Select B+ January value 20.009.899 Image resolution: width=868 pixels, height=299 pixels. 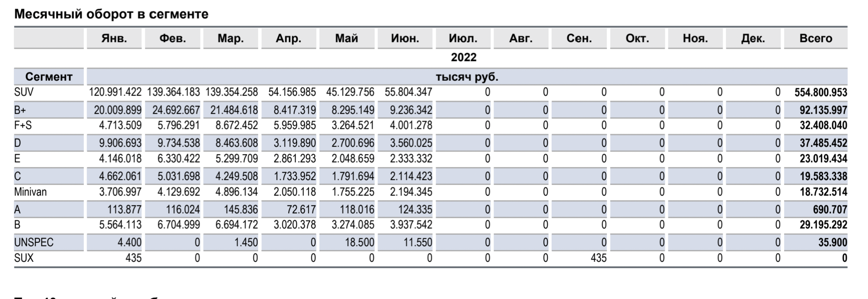[x=118, y=110]
